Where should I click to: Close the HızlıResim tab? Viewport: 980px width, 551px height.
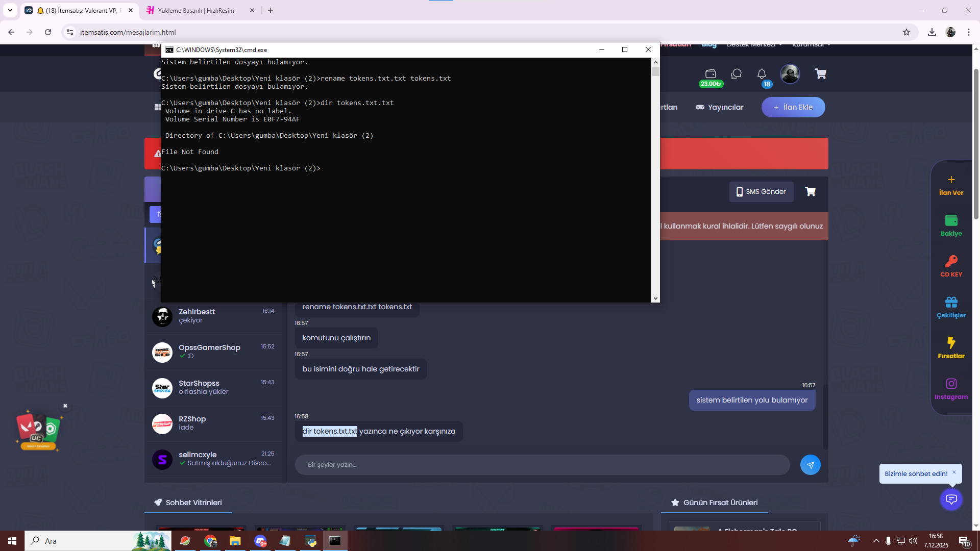(x=252, y=10)
